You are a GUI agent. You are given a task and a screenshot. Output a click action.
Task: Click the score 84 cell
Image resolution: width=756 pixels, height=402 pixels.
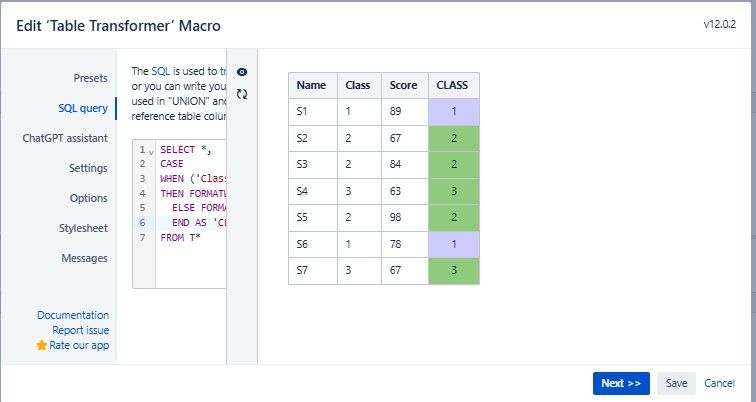point(405,165)
